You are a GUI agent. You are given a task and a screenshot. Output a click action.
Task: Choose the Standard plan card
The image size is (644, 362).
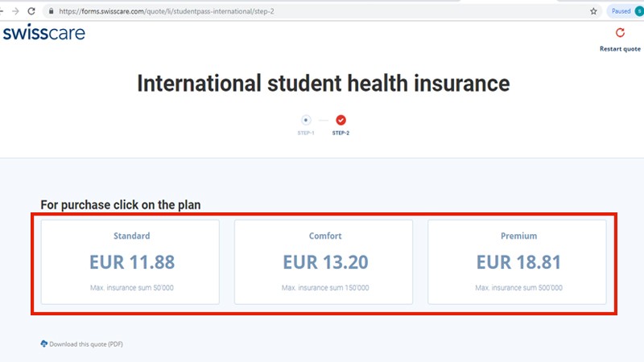coord(130,262)
